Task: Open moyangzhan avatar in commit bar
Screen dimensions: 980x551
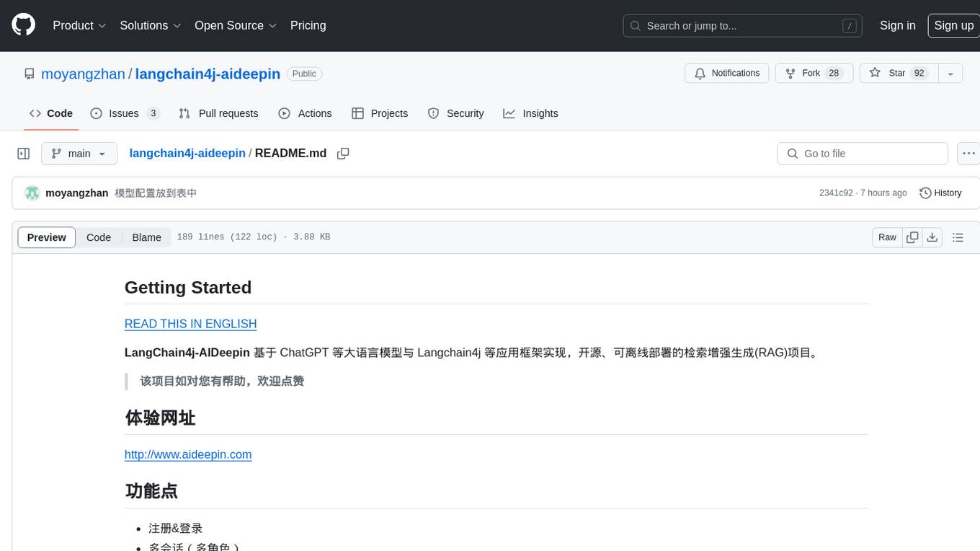Action: (32, 193)
